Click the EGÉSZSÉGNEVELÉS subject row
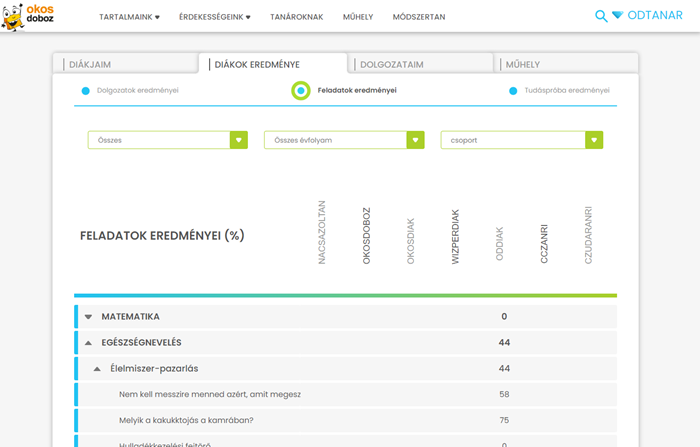Viewport: 700px width, 447px height. click(346, 343)
